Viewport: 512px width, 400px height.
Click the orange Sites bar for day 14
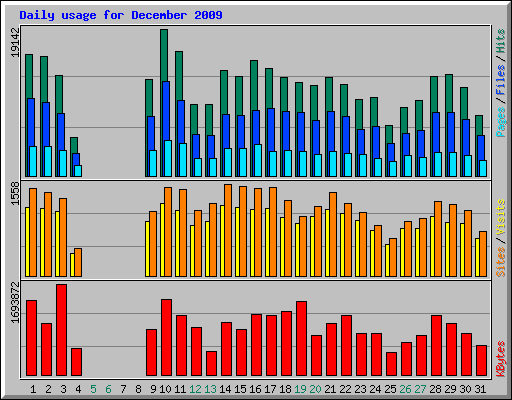(x=228, y=230)
